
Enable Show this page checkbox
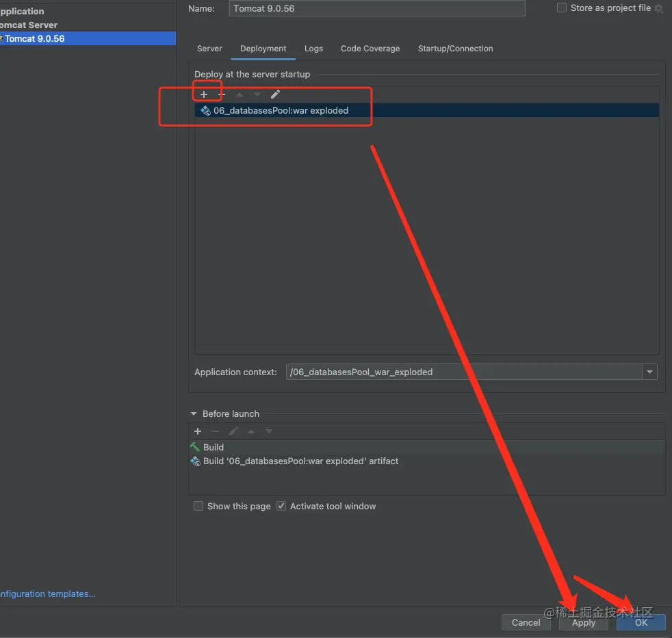tap(198, 506)
